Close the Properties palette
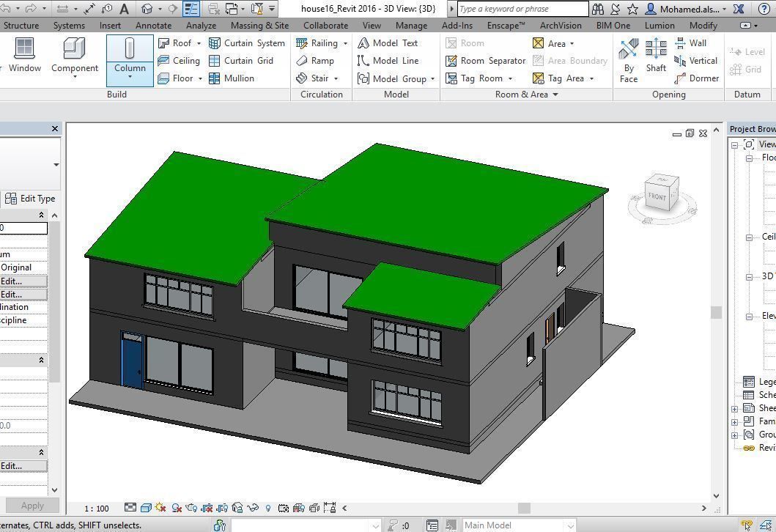The height and width of the screenshot is (532, 776). tap(55, 129)
